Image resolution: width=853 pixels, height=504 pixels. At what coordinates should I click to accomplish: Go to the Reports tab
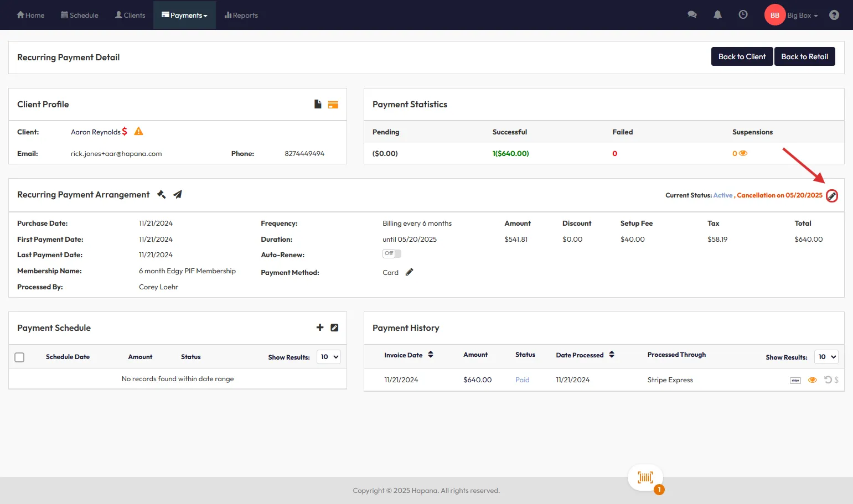(241, 15)
